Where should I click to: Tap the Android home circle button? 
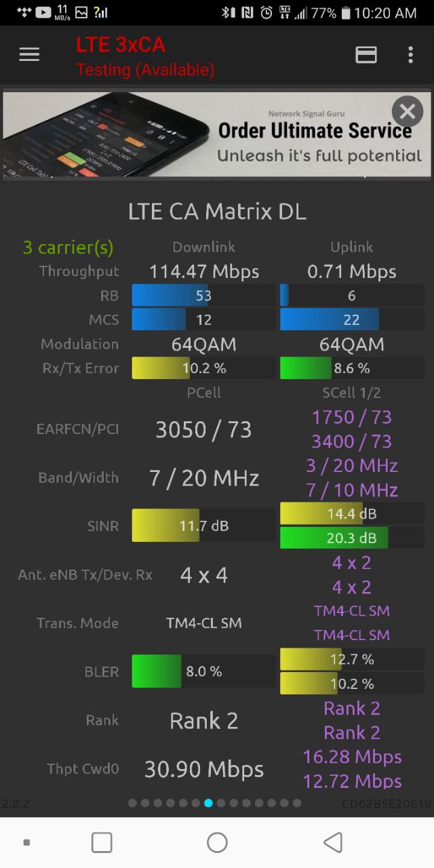pyautogui.click(x=217, y=842)
